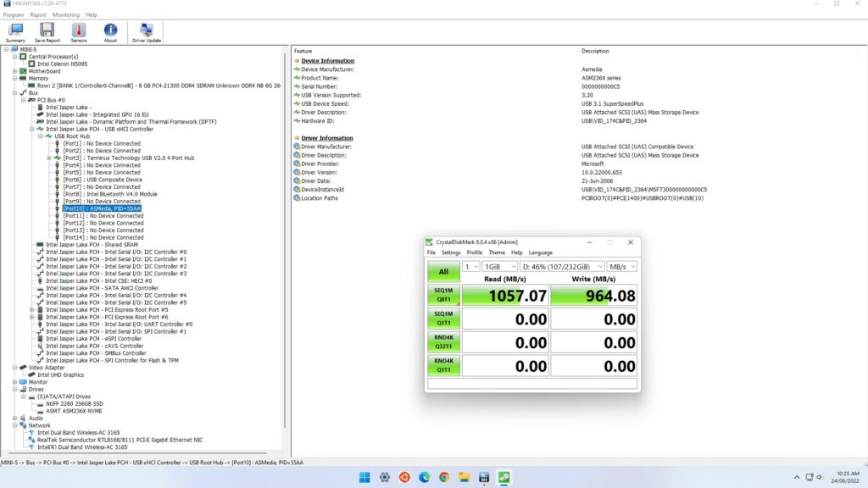Open CrystalDiskMark's Profile menu
Image resolution: width=868 pixels, height=488 pixels.
[x=474, y=252]
